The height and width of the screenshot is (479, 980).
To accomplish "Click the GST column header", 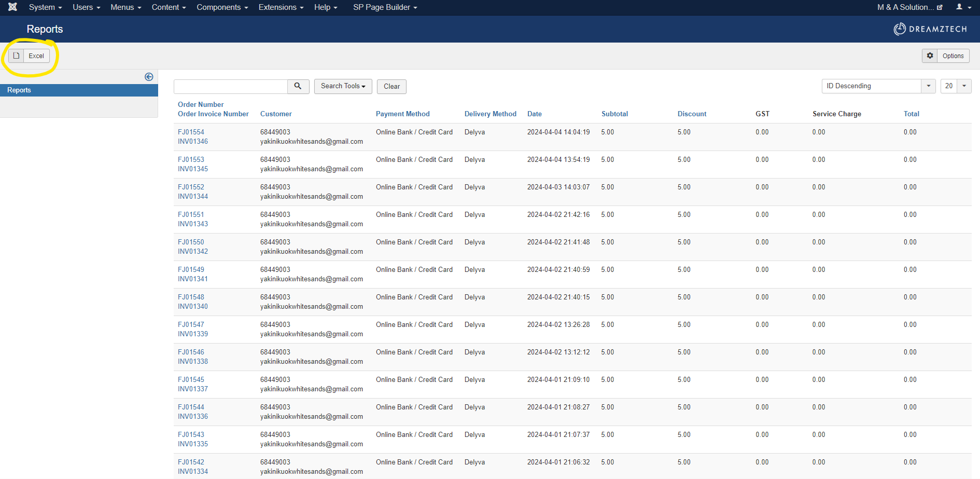I will [762, 114].
